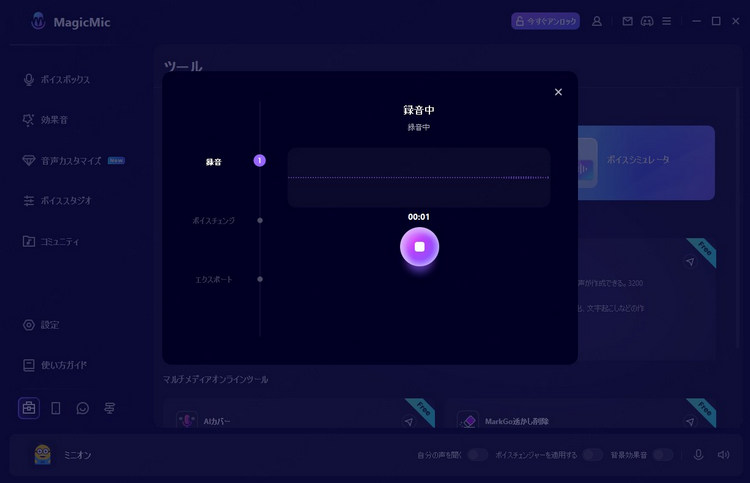Image resolution: width=750 pixels, height=483 pixels.
Task: Toggle 背景効果音 switch
Action: click(x=663, y=455)
